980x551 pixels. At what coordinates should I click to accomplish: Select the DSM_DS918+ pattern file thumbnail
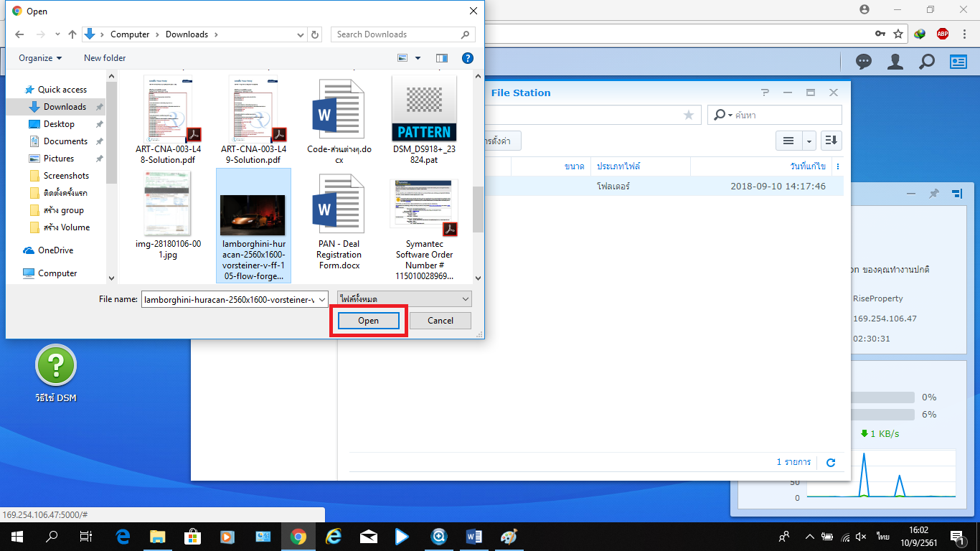click(424, 110)
